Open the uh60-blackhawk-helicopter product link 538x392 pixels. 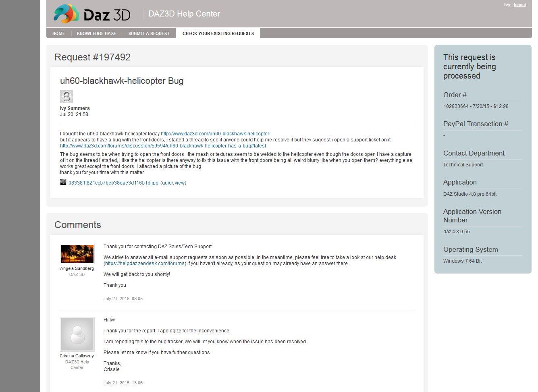(x=215, y=134)
